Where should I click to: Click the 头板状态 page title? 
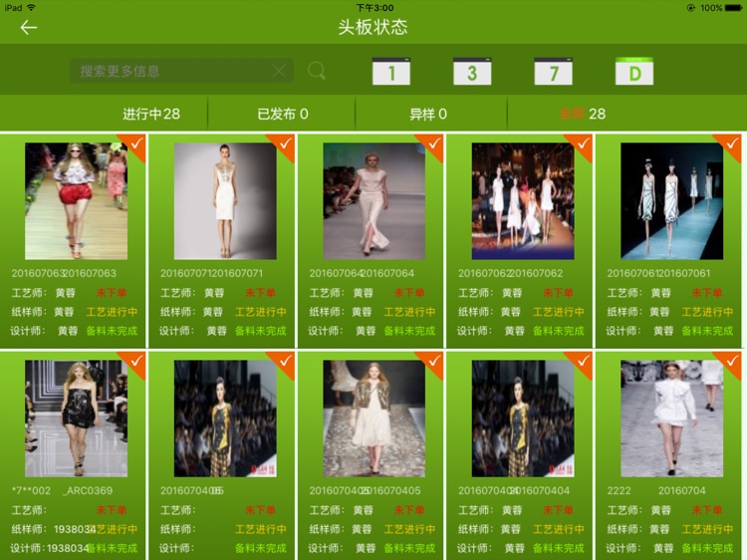click(373, 27)
